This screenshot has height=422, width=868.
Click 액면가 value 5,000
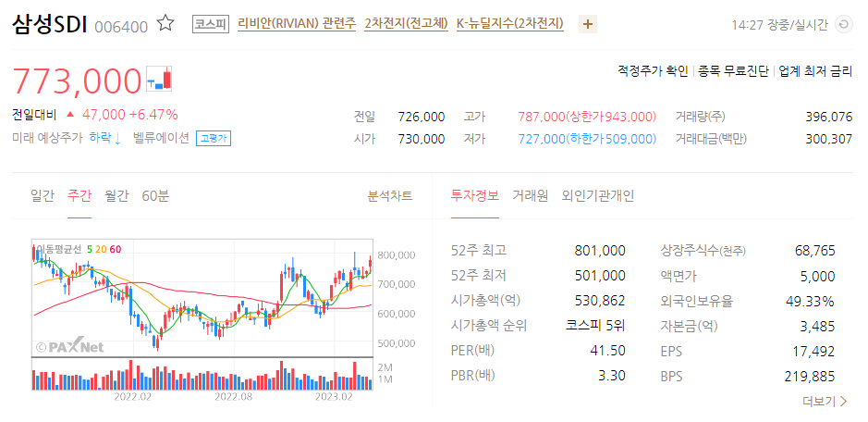[818, 276]
